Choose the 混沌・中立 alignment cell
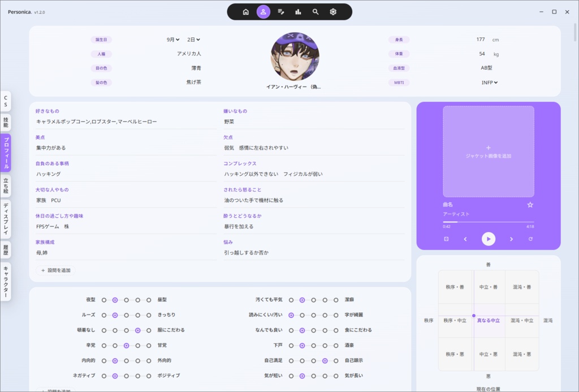This screenshot has width=579, height=392. click(x=522, y=320)
